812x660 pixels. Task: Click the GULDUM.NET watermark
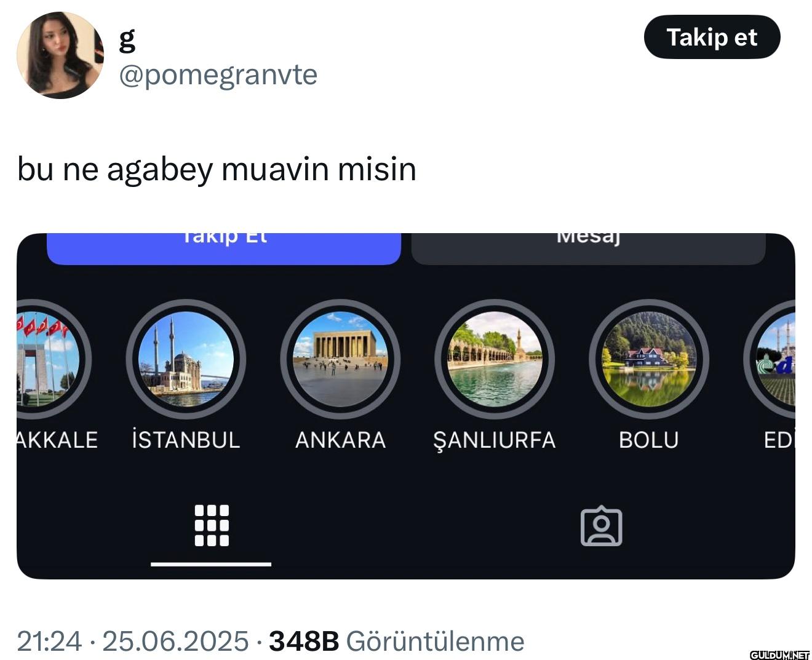click(x=779, y=654)
